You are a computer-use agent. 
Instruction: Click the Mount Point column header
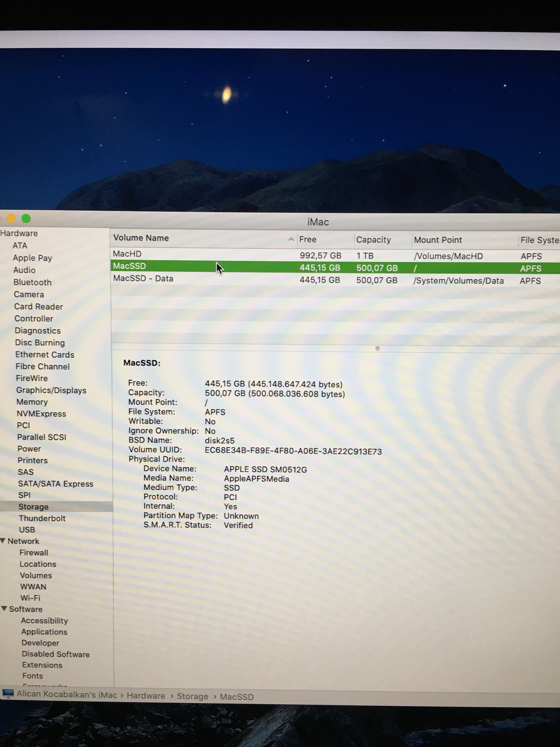click(438, 240)
